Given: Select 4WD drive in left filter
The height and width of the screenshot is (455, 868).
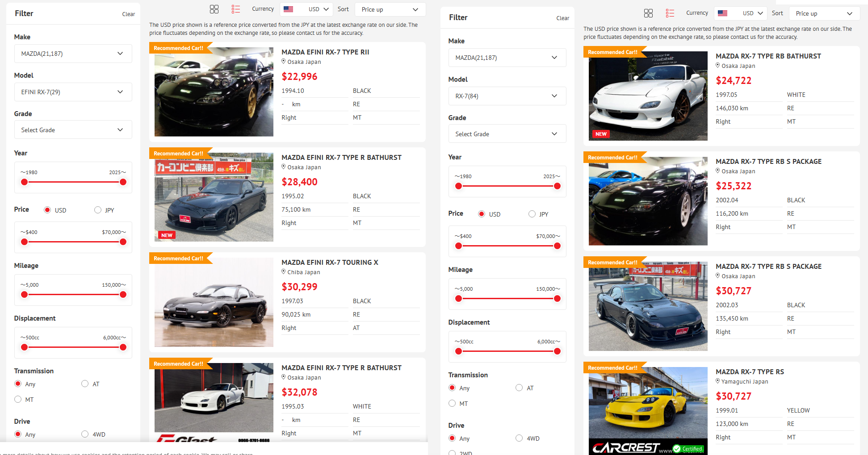Looking at the screenshot, I should 85,434.
